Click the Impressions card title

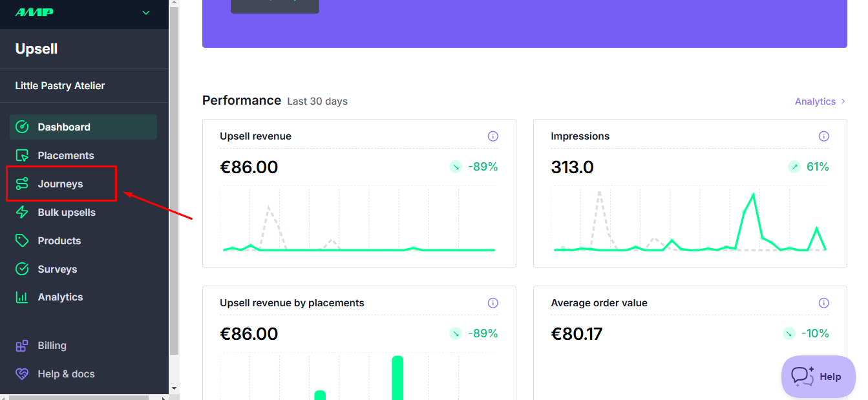(580, 136)
